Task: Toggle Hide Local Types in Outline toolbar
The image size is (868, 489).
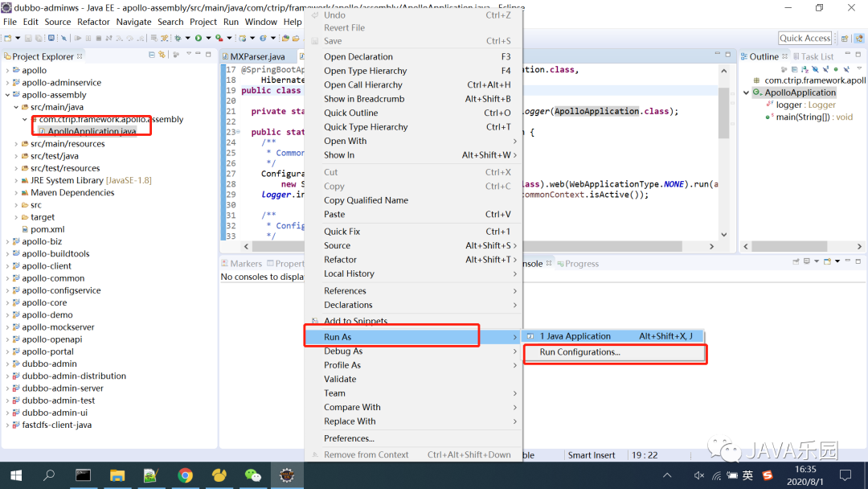Action: pos(846,69)
